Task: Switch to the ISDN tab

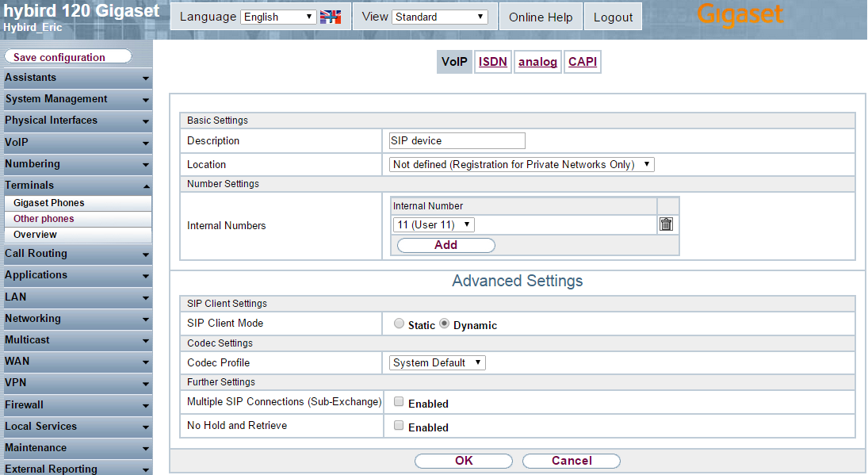Action: tap(493, 61)
